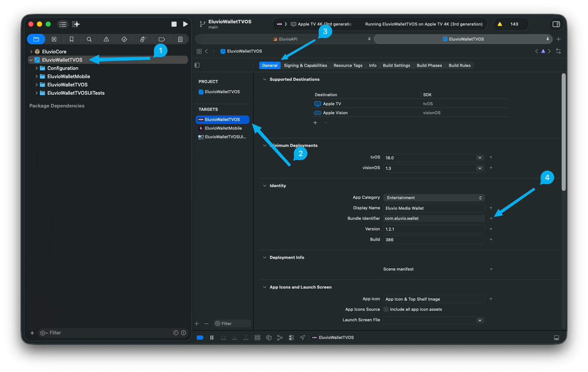Open the Test navigator diamond icon
588x372 pixels.
coord(124,39)
